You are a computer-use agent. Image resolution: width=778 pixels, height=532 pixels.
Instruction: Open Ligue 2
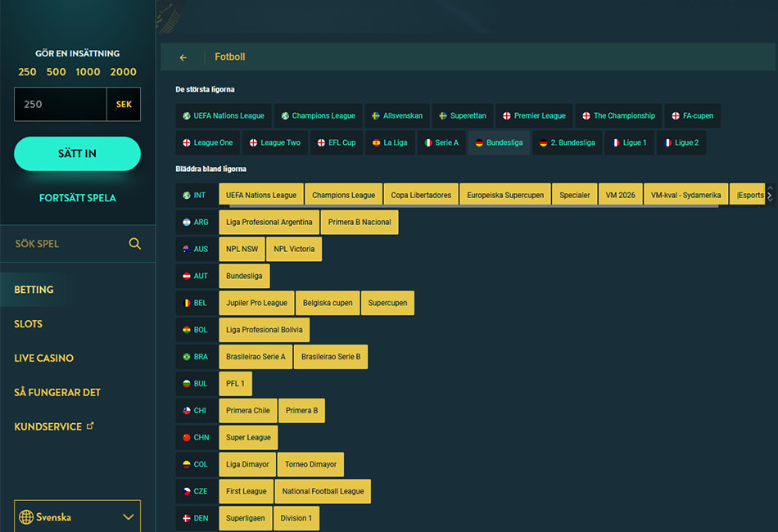(x=681, y=142)
